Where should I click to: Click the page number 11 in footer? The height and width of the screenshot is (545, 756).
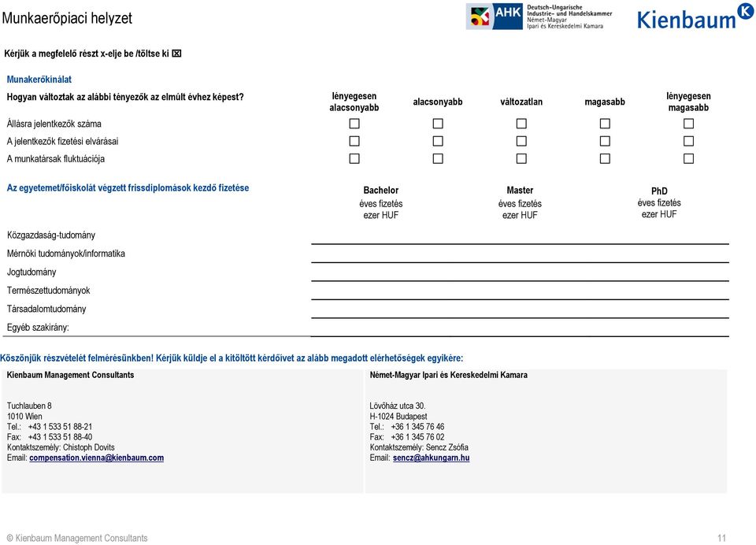722,538
